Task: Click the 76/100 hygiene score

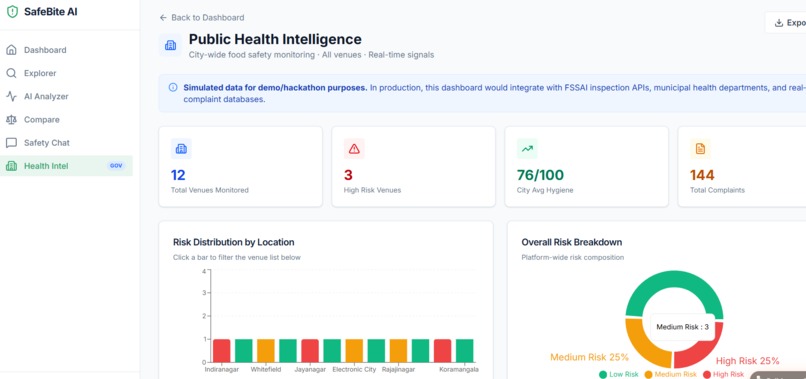Action: (x=540, y=175)
